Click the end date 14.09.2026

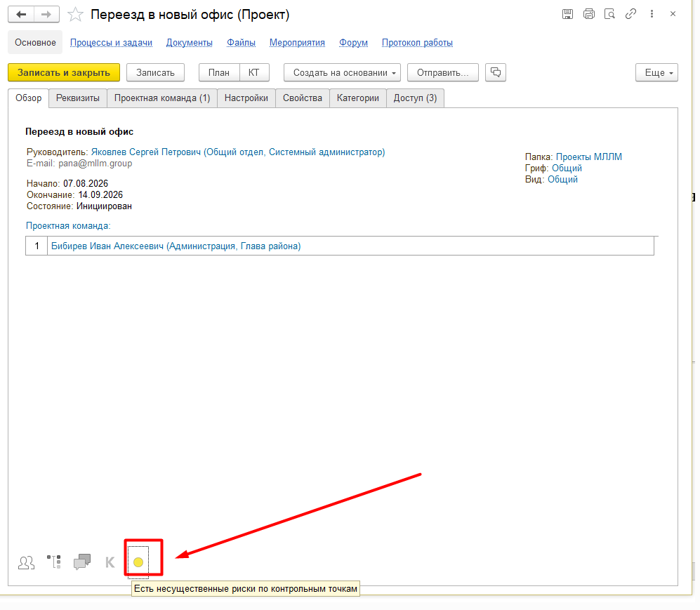[100, 195]
